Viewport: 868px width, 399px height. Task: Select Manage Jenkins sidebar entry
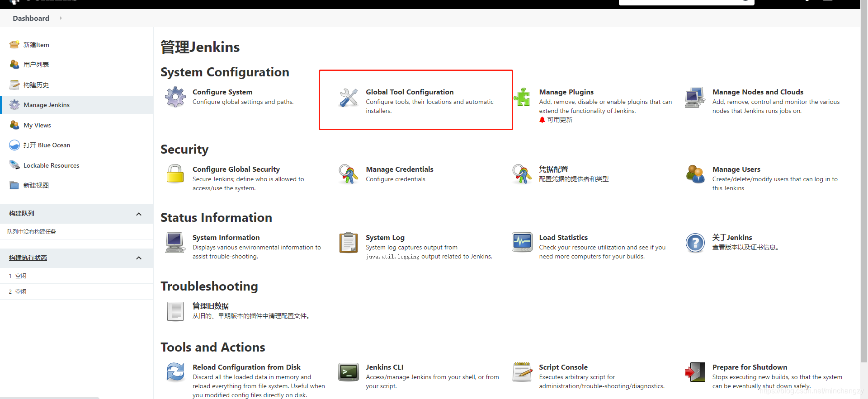[77, 105]
